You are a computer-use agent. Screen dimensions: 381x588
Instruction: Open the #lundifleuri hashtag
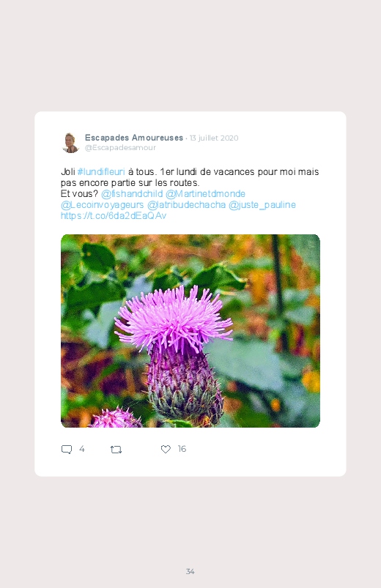click(101, 172)
